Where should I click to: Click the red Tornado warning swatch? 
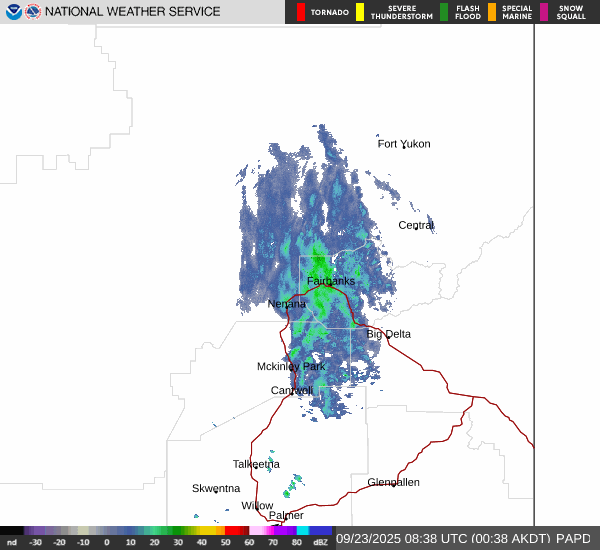tap(301, 12)
